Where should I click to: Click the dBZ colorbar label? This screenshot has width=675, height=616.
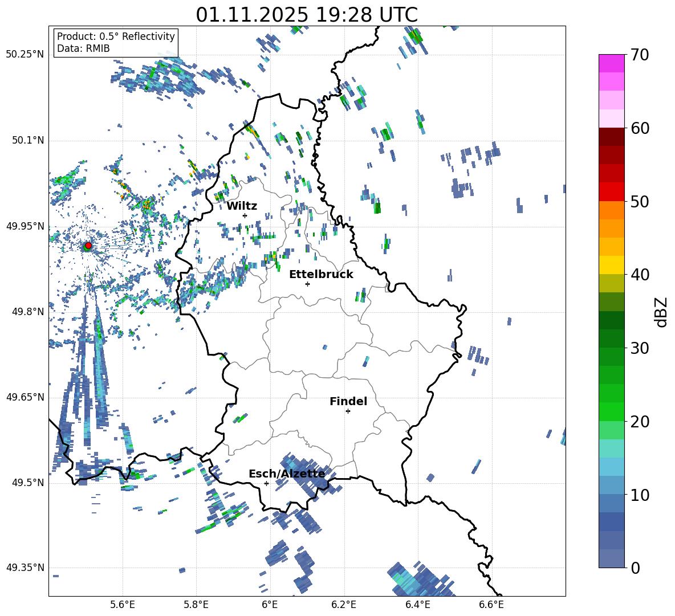[662, 312]
